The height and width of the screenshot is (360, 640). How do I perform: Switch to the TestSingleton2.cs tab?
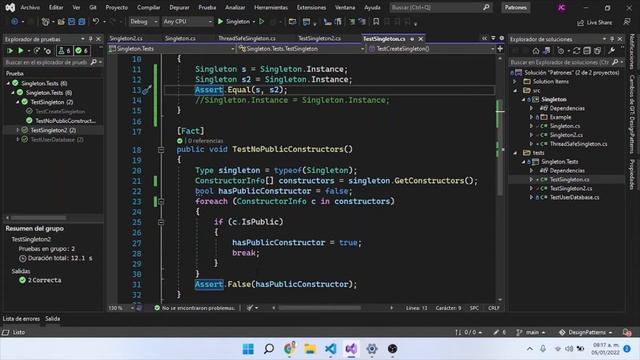[x=319, y=38]
